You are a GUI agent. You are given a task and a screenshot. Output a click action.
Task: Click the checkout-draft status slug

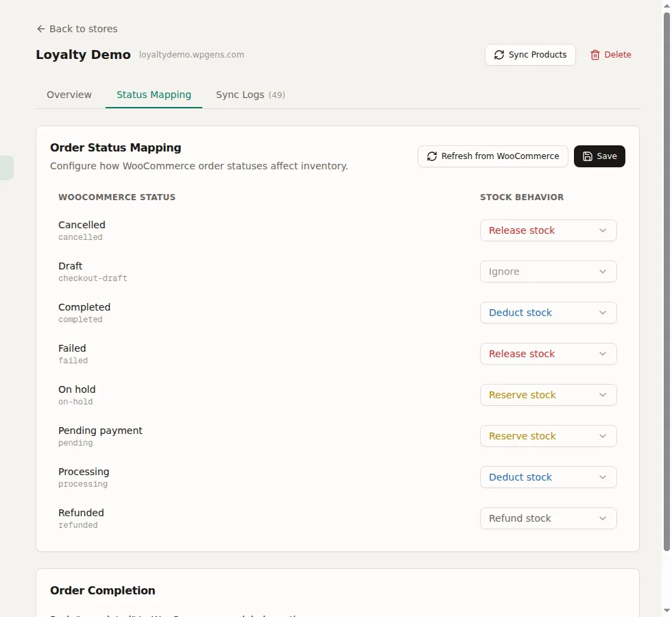point(93,278)
